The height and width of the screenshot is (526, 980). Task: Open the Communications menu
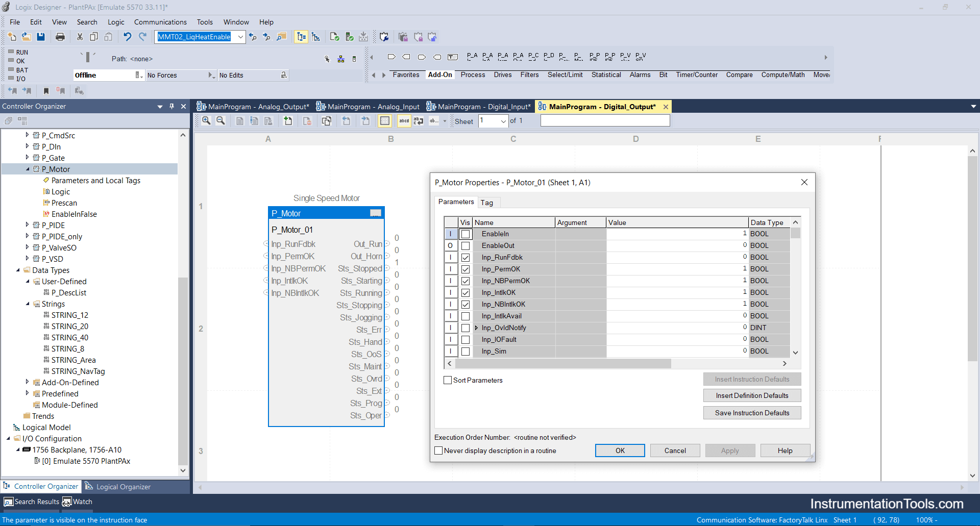(x=160, y=22)
